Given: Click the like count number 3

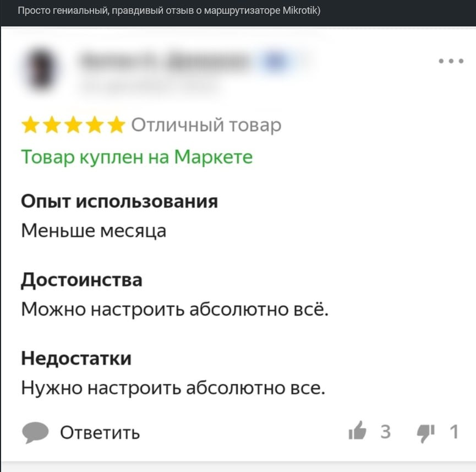Looking at the screenshot, I should pyautogui.click(x=385, y=432).
